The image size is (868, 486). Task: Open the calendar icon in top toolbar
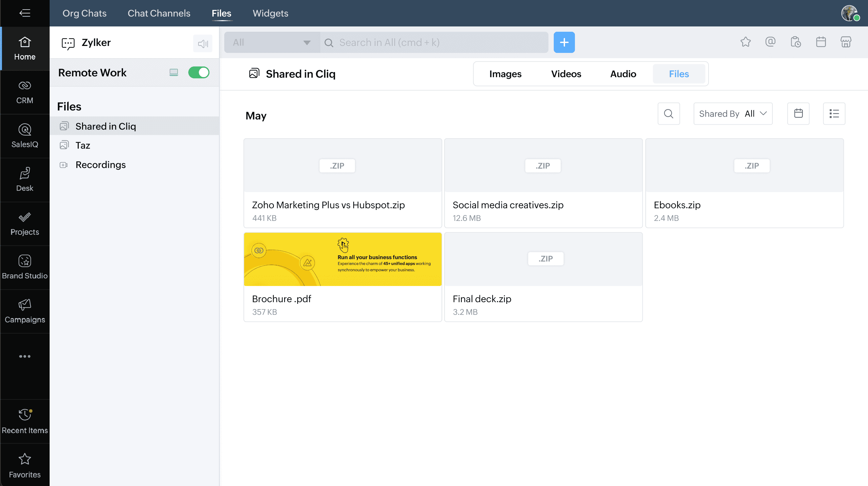821,42
